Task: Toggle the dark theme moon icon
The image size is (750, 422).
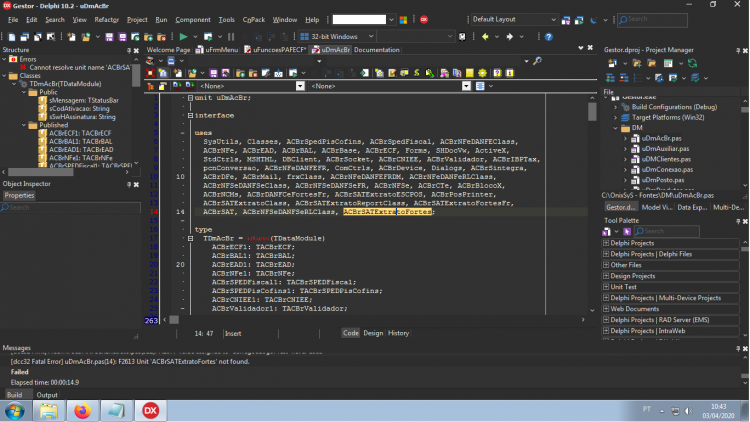Action: pyautogui.click(x=594, y=20)
